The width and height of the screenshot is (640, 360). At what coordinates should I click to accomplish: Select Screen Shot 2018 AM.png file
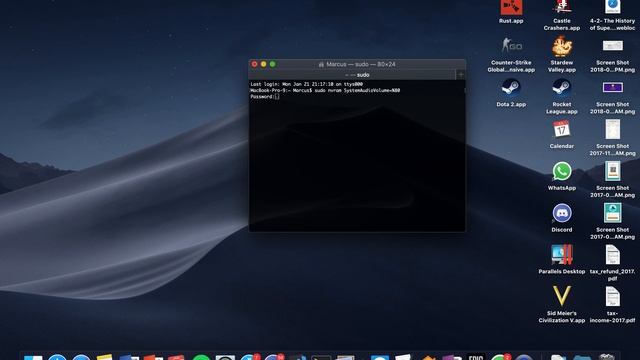click(613, 87)
